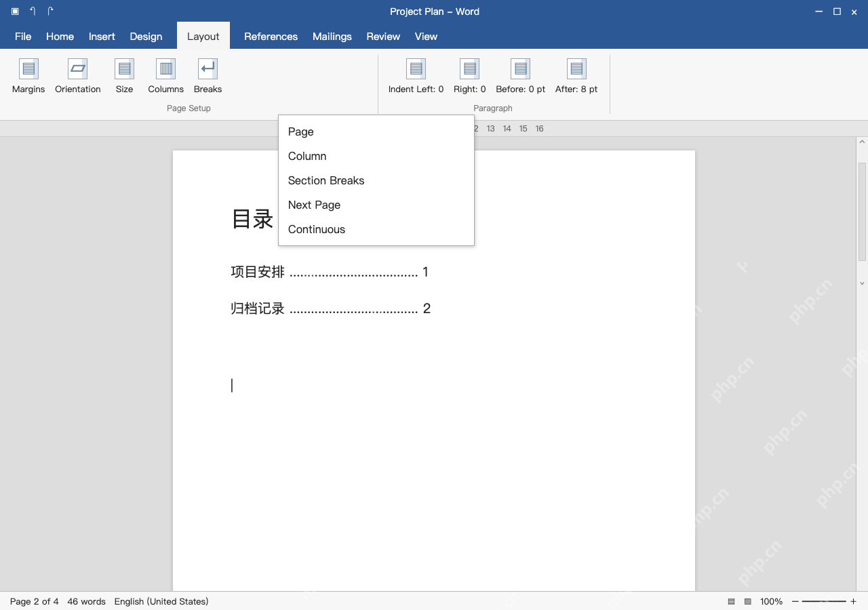
Task: Click ruler mark 13
Action: (490, 129)
